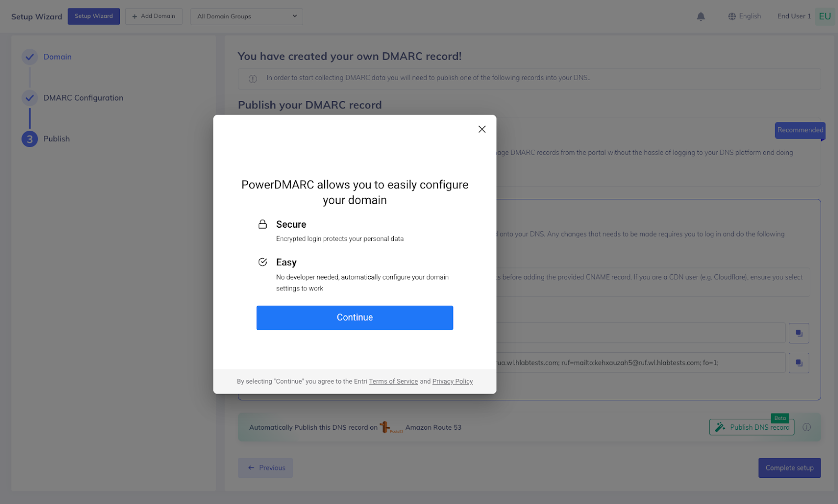Click the EU user avatar

tap(825, 16)
